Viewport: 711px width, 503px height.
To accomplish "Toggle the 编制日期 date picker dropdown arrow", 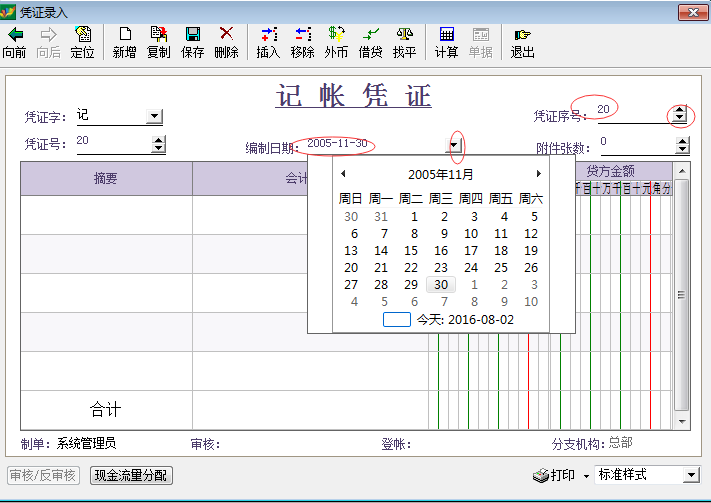I will point(455,147).
